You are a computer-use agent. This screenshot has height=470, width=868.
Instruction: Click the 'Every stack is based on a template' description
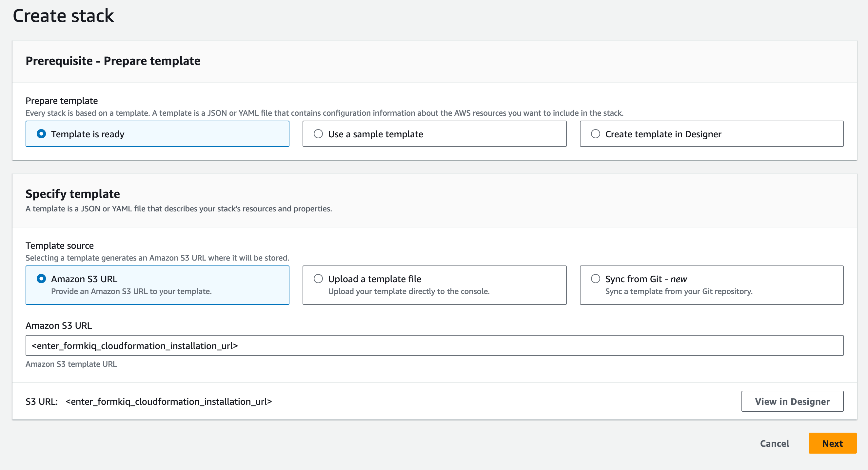pos(325,113)
